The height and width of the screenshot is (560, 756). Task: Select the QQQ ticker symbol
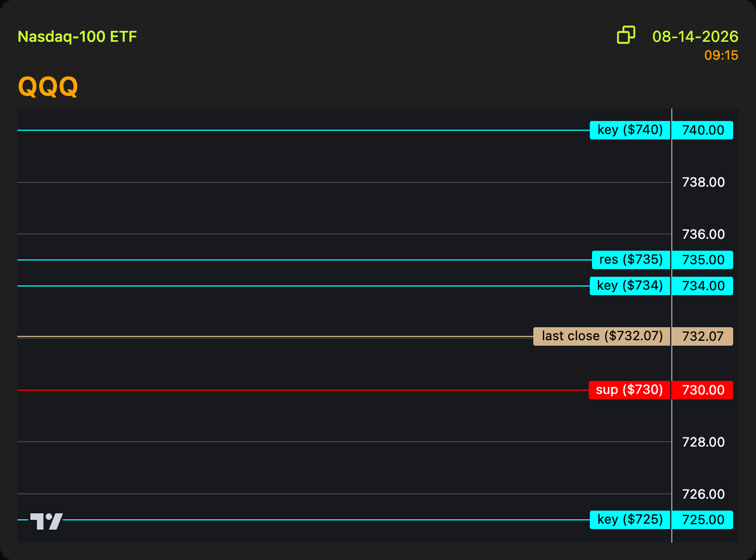point(48,86)
